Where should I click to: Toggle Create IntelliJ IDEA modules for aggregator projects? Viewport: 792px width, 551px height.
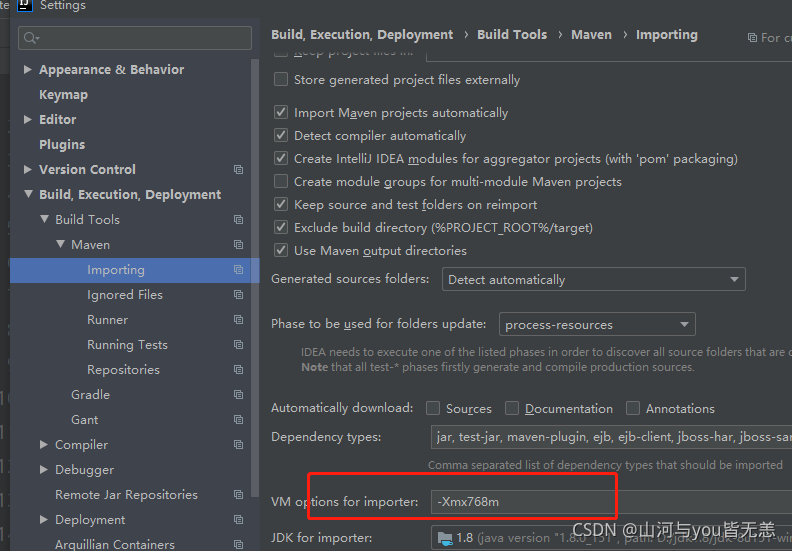[x=281, y=159]
